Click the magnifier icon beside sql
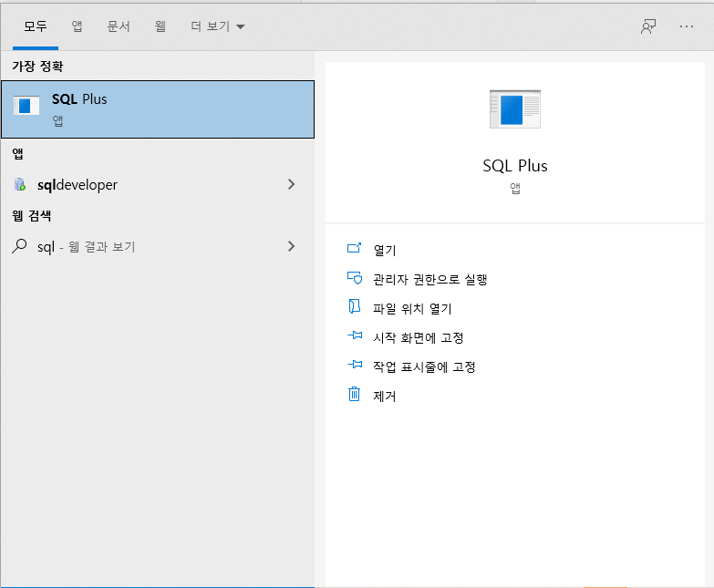The height and width of the screenshot is (588, 714). (x=19, y=246)
